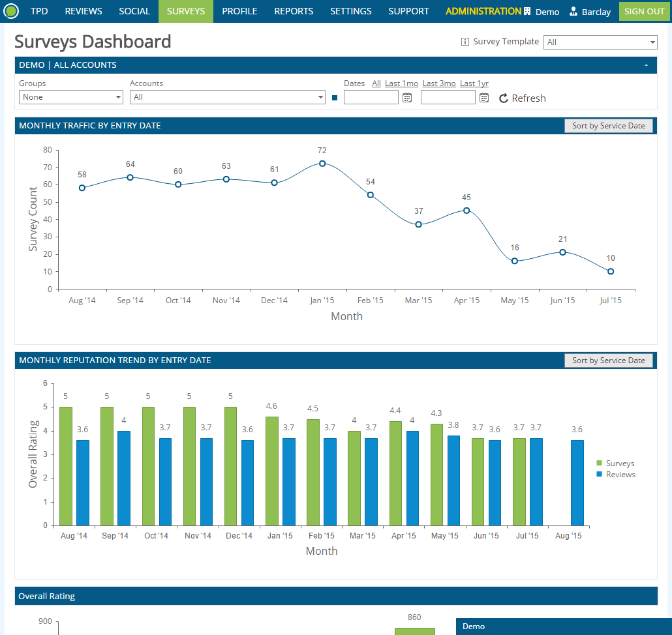Viewport: 672px width, 635px height.
Task: Click the 860 value label in Overall Rating chart
Action: 414,617
